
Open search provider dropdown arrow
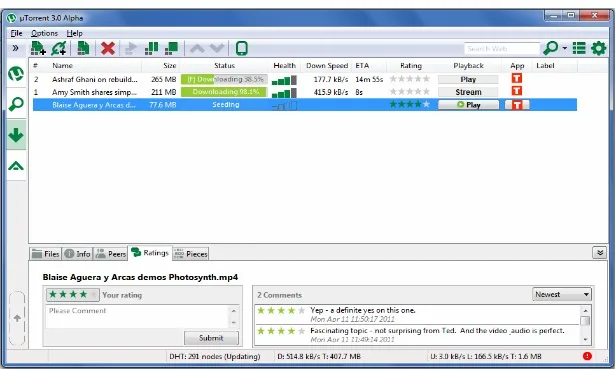point(565,48)
